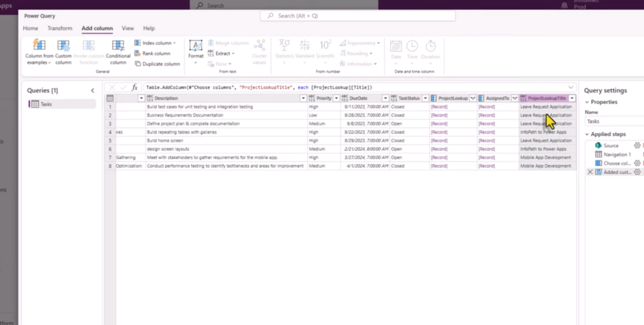Click the background app Search box

284,5
